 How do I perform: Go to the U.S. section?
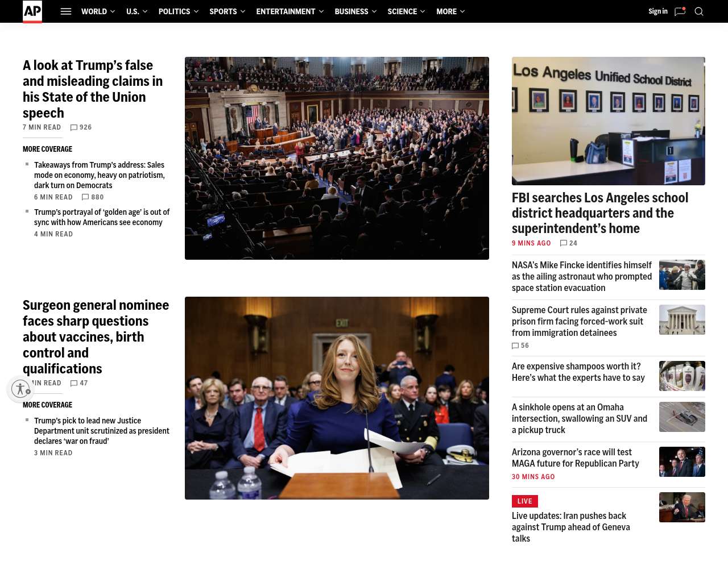(133, 11)
